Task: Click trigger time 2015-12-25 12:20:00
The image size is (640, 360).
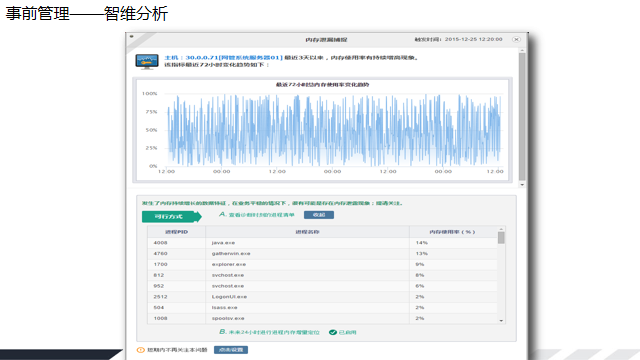Action: pyautogui.click(x=473, y=39)
